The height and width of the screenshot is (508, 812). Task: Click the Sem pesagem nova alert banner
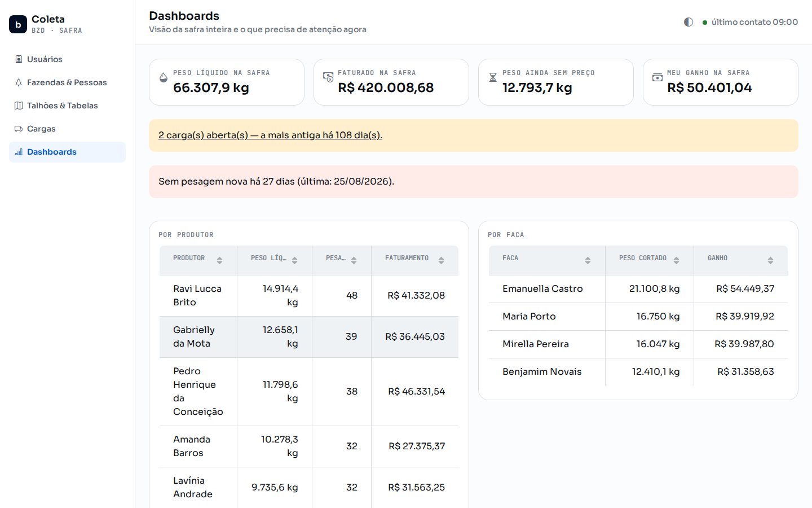click(474, 182)
